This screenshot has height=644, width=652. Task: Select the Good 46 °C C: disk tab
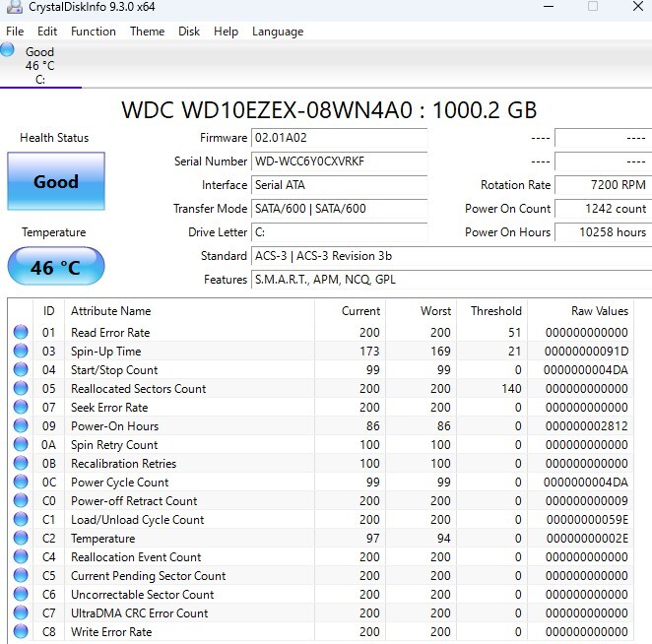tap(39, 65)
